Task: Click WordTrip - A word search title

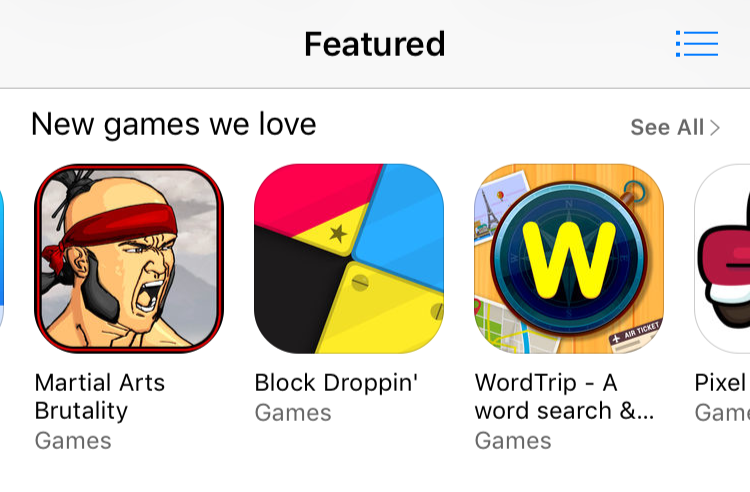Action: 564,396
